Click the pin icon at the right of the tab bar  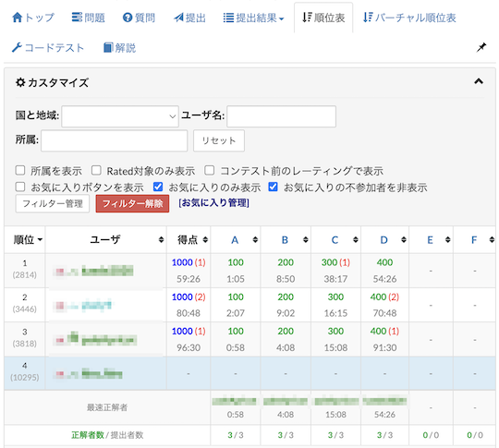(481, 48)
